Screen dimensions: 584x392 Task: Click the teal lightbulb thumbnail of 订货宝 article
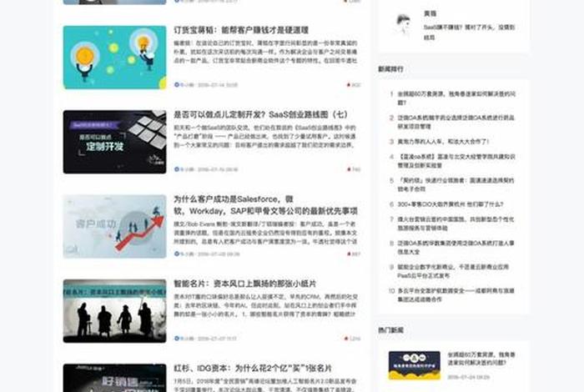(115, 58)
